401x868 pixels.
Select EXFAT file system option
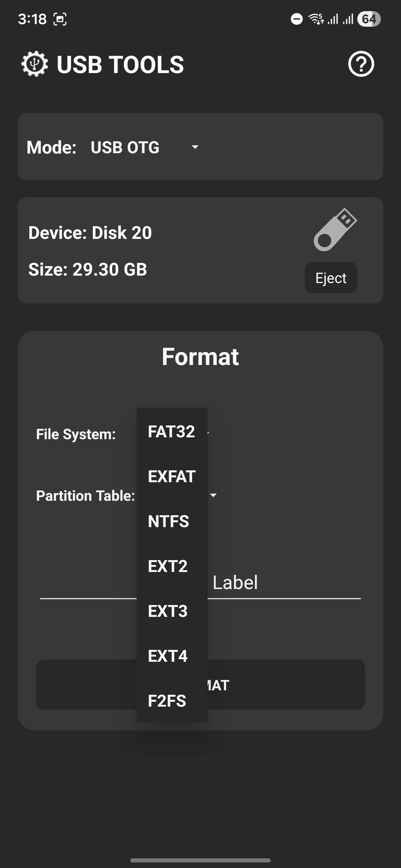[x=172, y=476]
